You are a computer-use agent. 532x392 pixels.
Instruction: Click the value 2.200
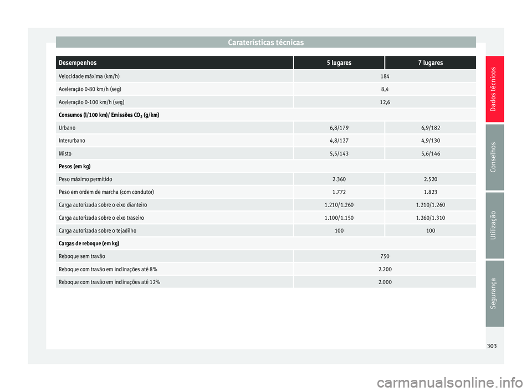(x=385, y=269)
